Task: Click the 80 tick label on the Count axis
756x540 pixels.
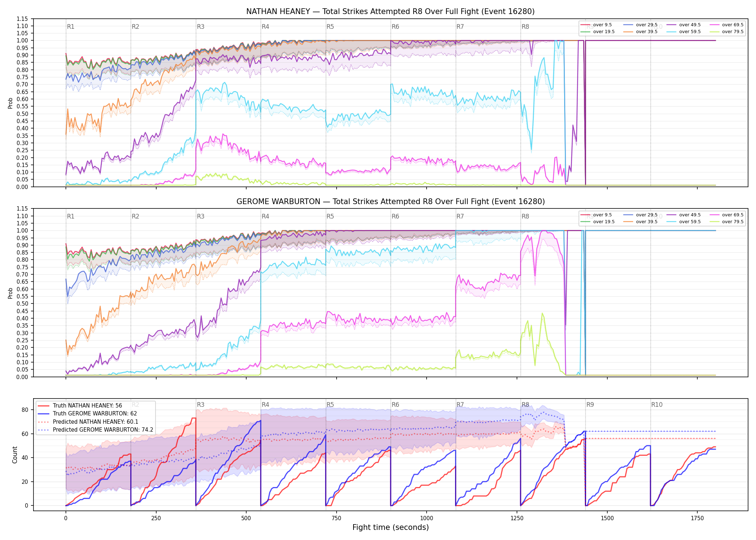Action: pos(25,410)
